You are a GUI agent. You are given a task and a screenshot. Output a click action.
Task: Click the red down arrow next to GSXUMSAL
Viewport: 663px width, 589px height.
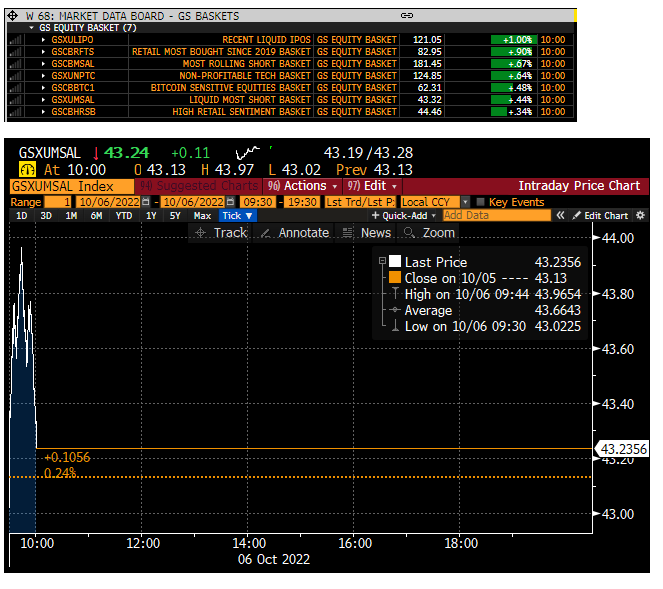(96, 153)
